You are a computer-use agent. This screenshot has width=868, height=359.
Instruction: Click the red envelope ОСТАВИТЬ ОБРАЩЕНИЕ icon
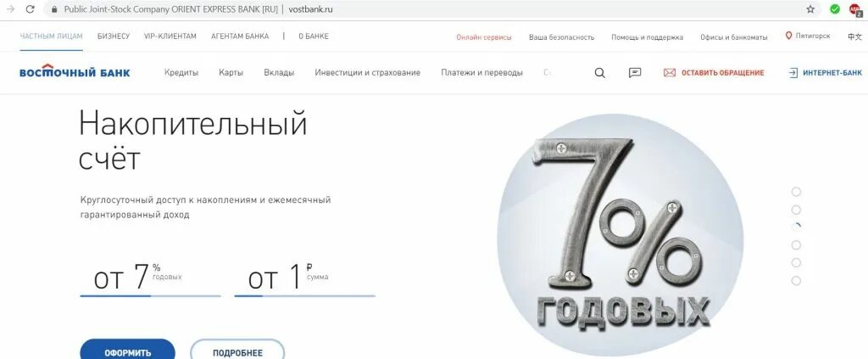(x=670, y=73)
